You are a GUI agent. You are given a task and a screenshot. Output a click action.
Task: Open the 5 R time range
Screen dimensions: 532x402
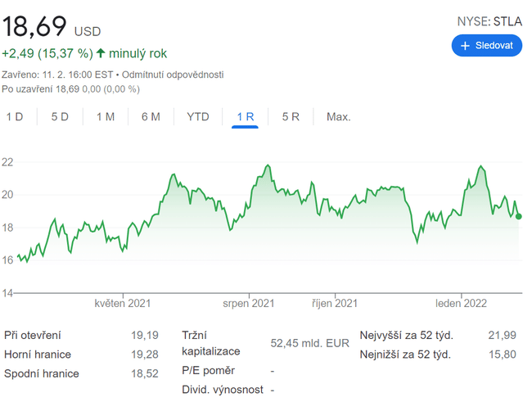click(291, 116)
